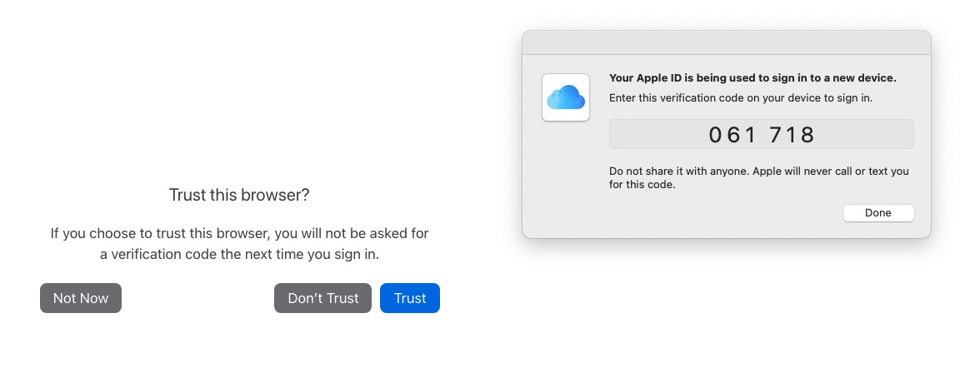This screenshot has height=373, width=980.
Task: Click the digit 0 in the verification code
Action: click(716, 135)
